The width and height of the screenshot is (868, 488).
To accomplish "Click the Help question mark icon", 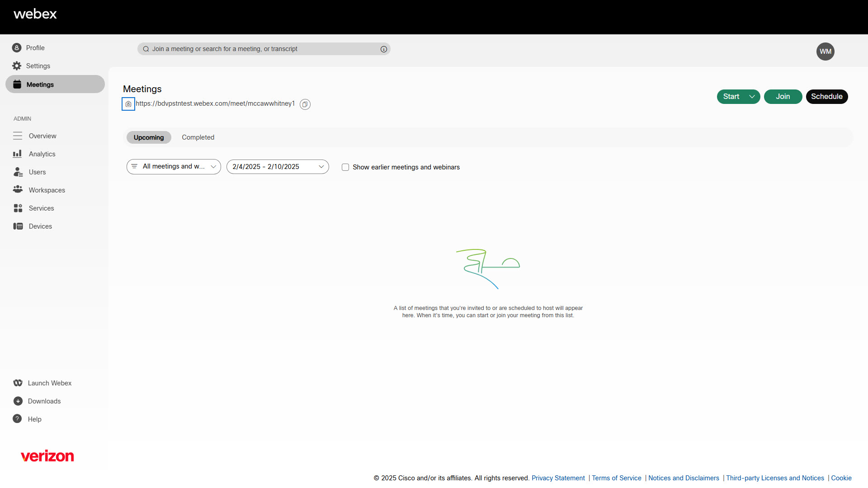I will (x=17, y=419).
